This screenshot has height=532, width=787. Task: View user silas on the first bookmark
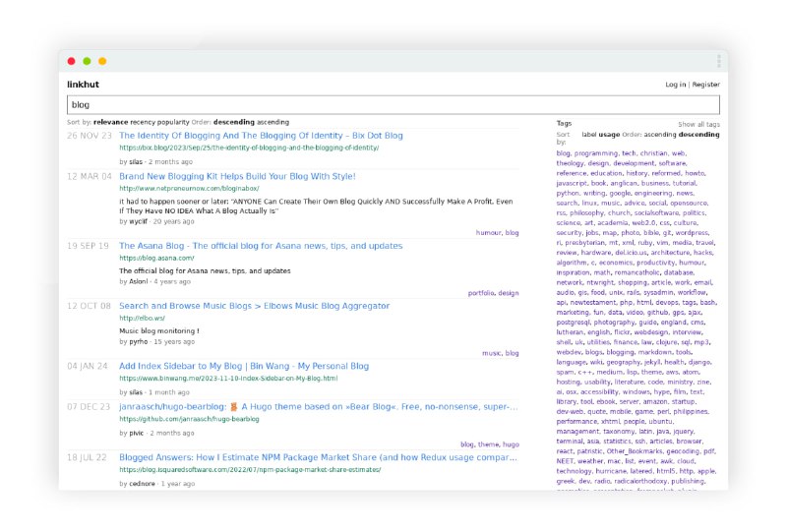tap(136, 161)
